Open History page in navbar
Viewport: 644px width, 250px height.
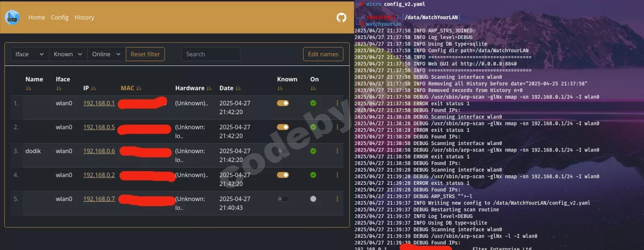84,17
